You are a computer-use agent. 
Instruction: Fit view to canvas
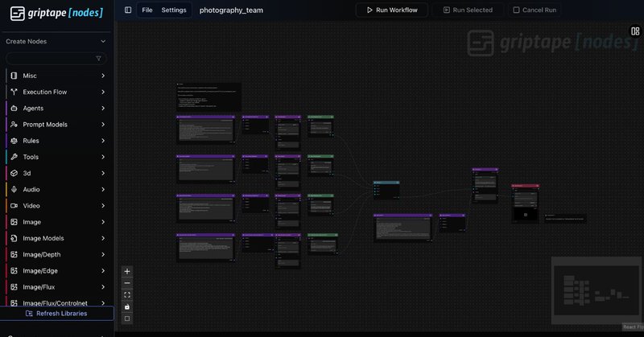tap(127, 294)
